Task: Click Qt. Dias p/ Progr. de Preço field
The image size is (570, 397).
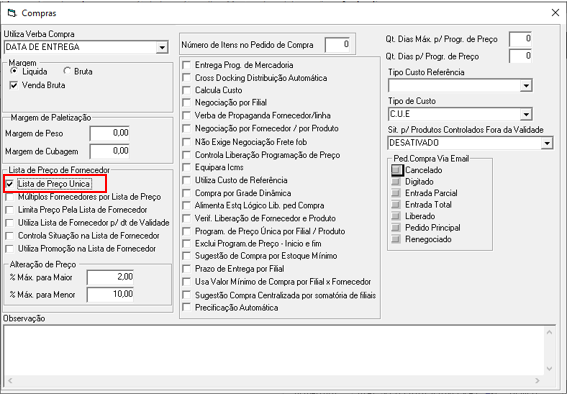Action: click(521, 56)
